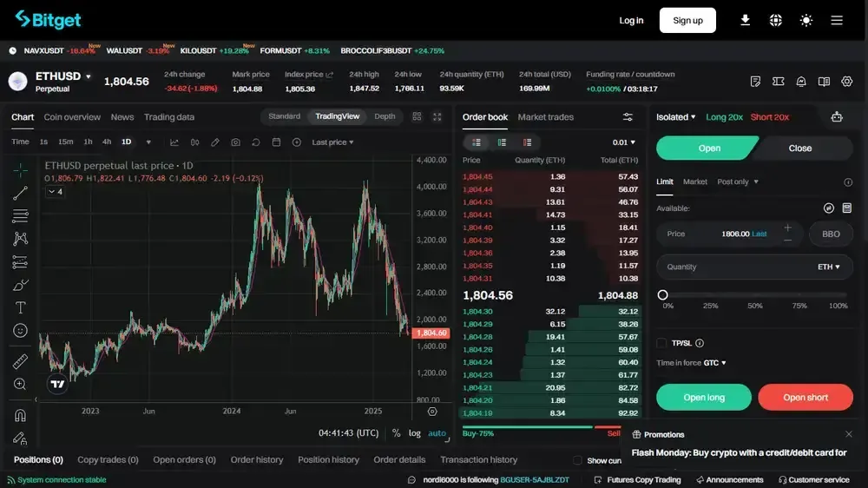This screenshot has width=868, height=488.
Task: Select the Depth chart view
Action: coord(385,116)
